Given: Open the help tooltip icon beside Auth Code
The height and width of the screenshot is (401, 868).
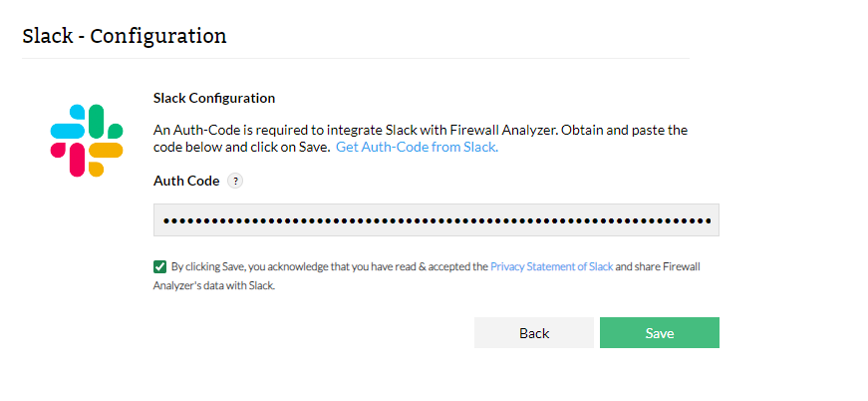Looking at the screenshot, I should (x=235, y=182).
